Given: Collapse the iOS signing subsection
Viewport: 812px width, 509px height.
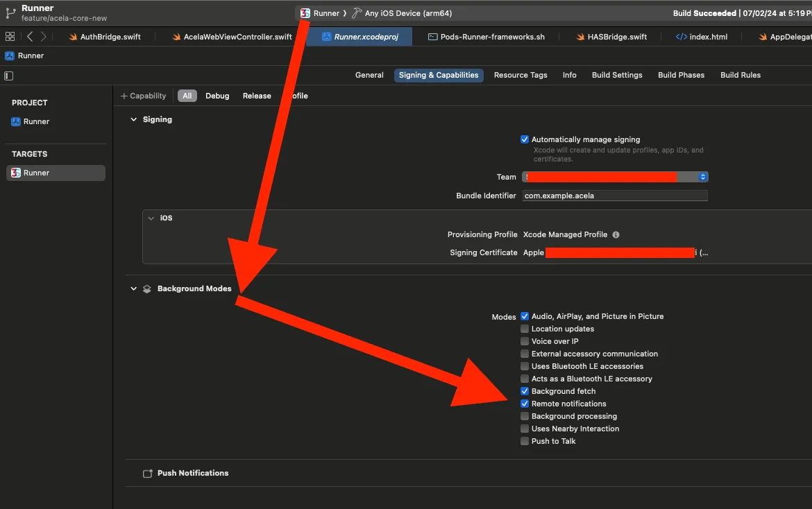Looking at the screenshot, I should pyautogui.click(x=151, y=218).
